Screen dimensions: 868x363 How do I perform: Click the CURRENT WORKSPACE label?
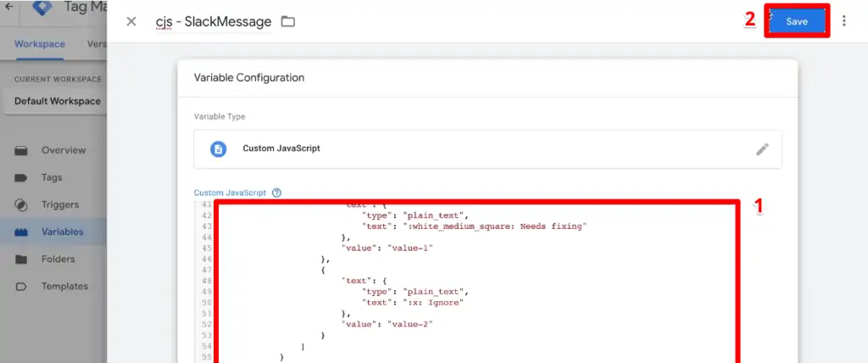(x=58, y=79)
